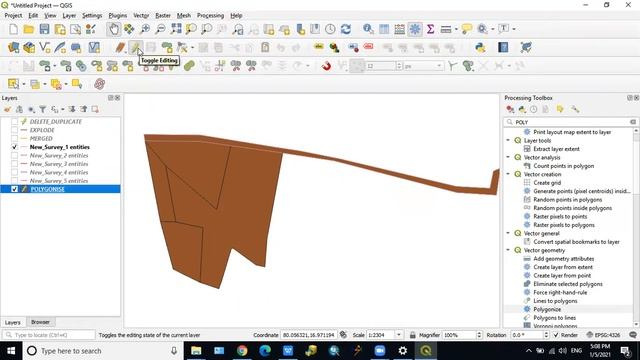Open the Measure tool dropdown arrow

tap(456, 29)
